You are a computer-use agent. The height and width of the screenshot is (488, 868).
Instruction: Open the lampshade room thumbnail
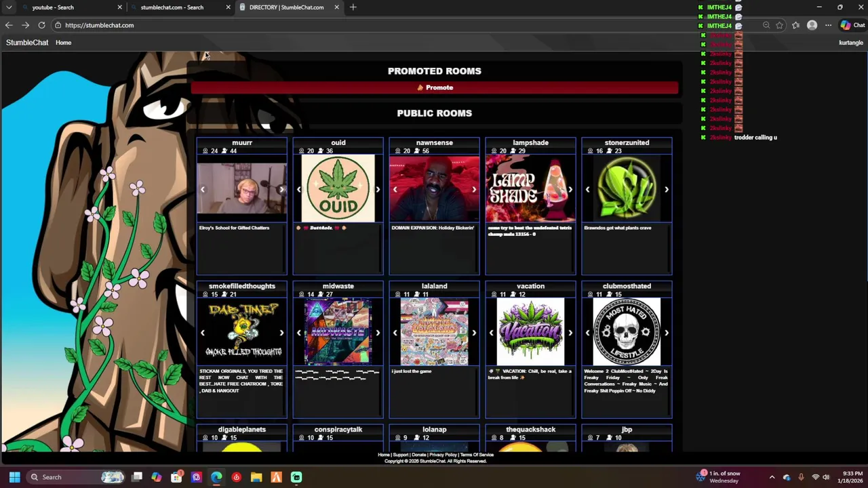coord(531,188)
